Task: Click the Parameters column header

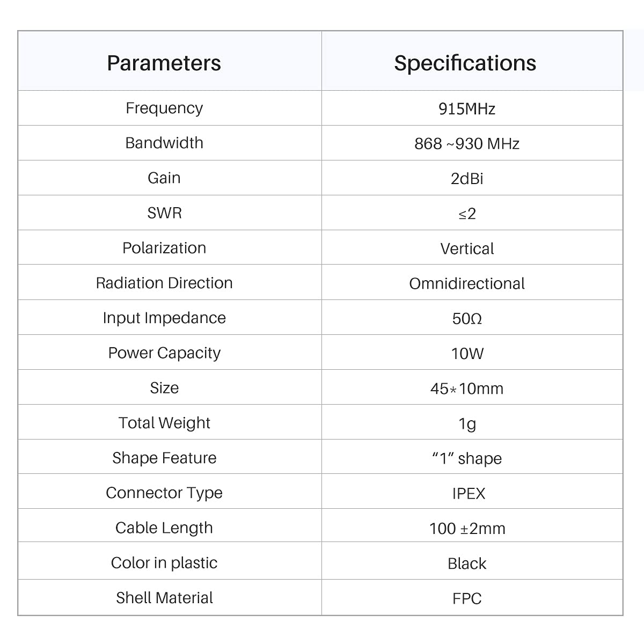Action: [x=164, y=63]
